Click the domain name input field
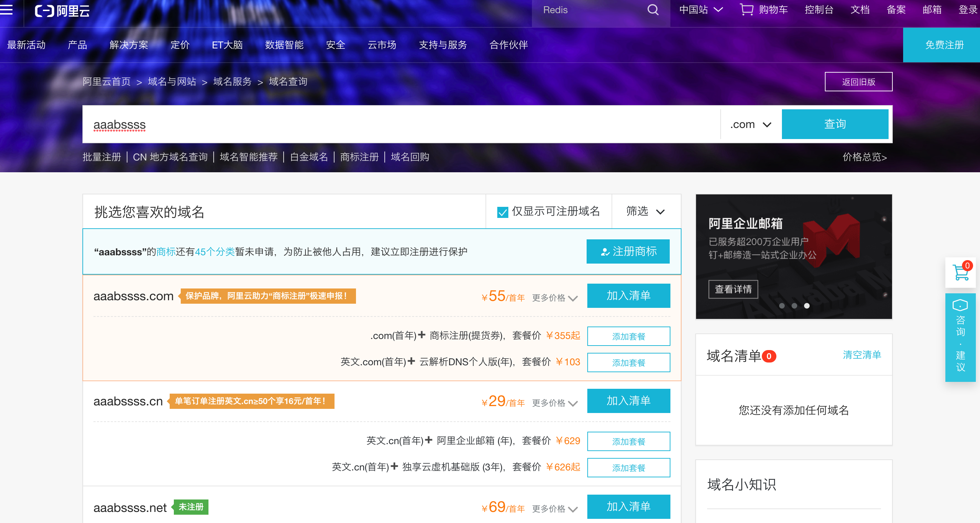The image size is (980, 523). point(400,124)
